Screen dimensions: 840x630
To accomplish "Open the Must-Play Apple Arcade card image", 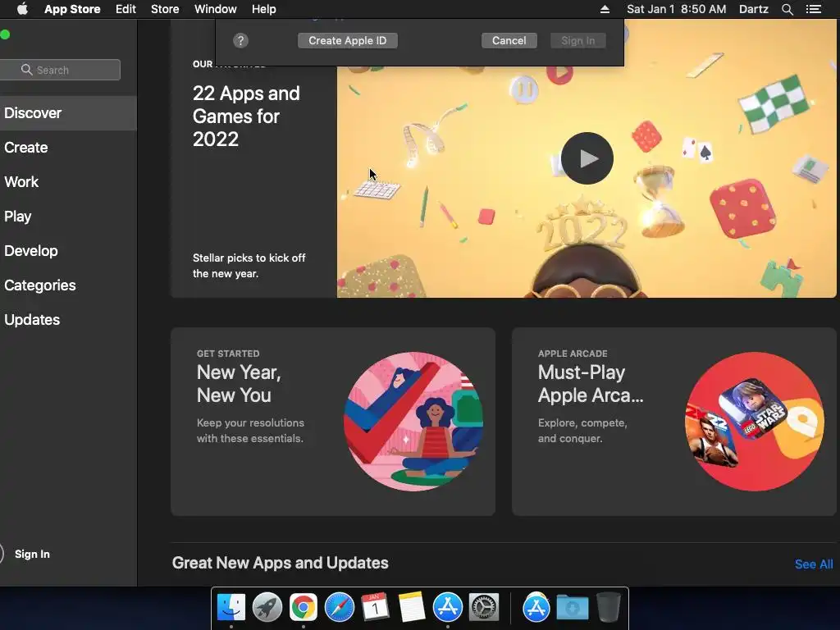I will (x=755, y=422).
